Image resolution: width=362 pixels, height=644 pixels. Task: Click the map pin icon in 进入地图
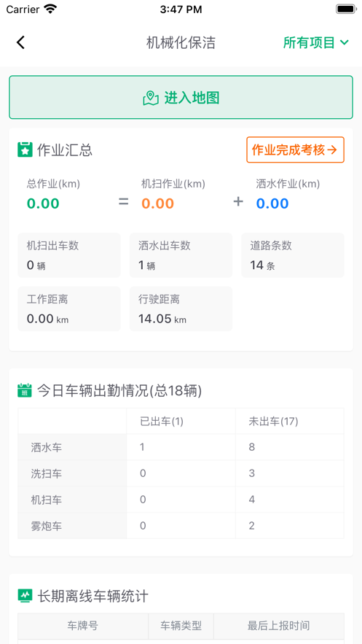(151, 98)
